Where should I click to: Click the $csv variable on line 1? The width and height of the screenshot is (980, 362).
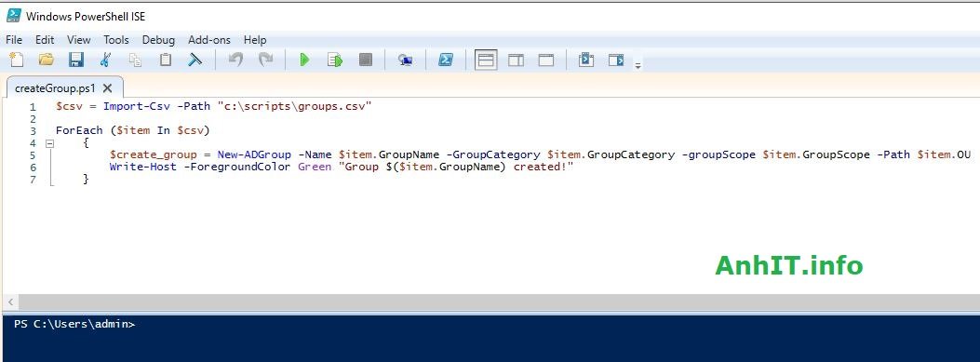point(69,106)
